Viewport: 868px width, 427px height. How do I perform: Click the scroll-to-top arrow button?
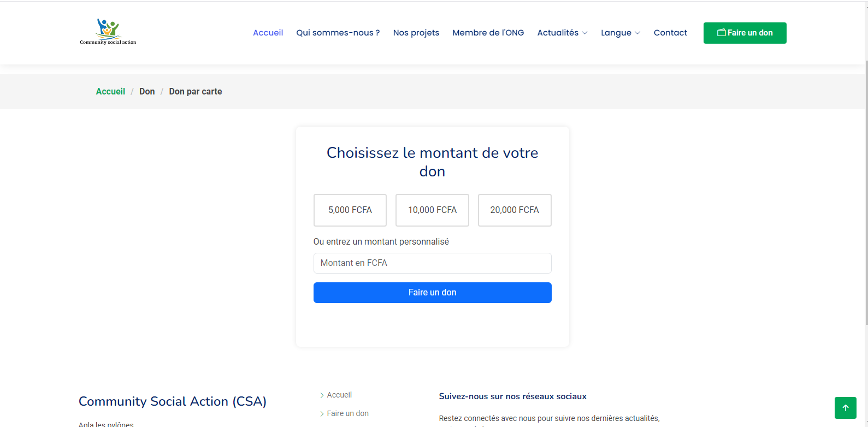click(x=845, y=408)
